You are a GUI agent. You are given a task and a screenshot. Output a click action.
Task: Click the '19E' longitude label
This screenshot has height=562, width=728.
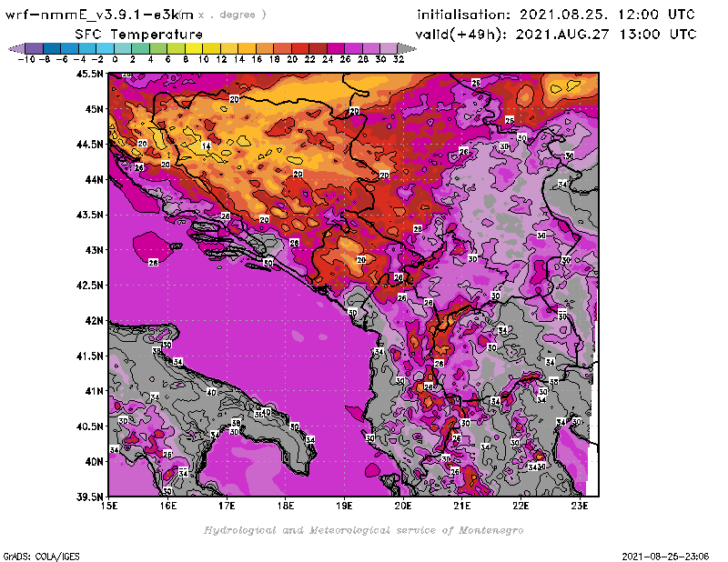tap(345, 506)
